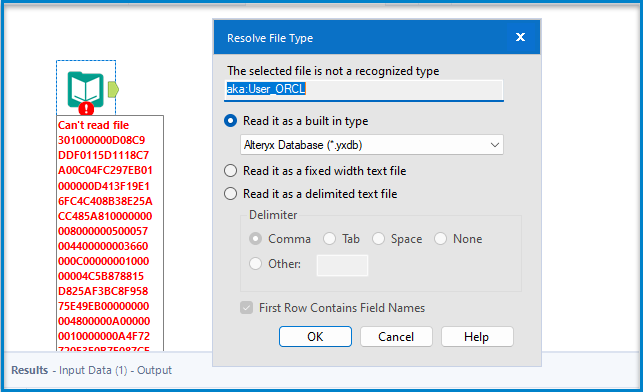
Task: Click the file name field containing aka:User_ORCL
Action: [364, 89]
